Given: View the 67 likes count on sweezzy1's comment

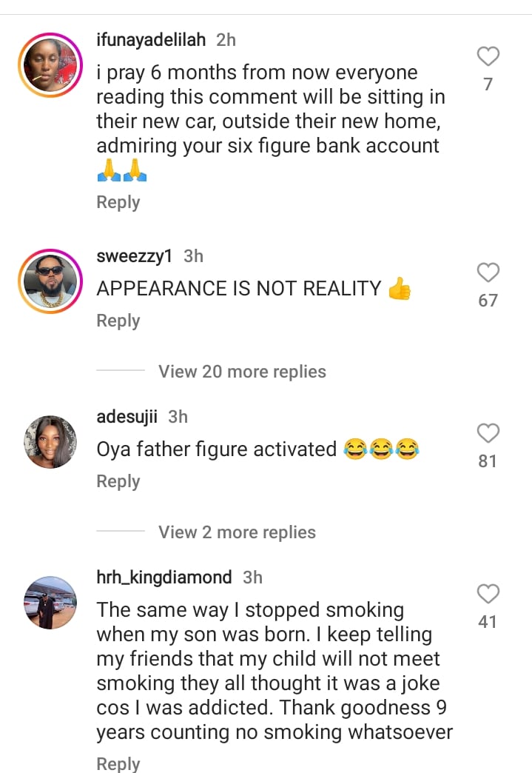Looking at the screenshot, I should coord(488,301).
